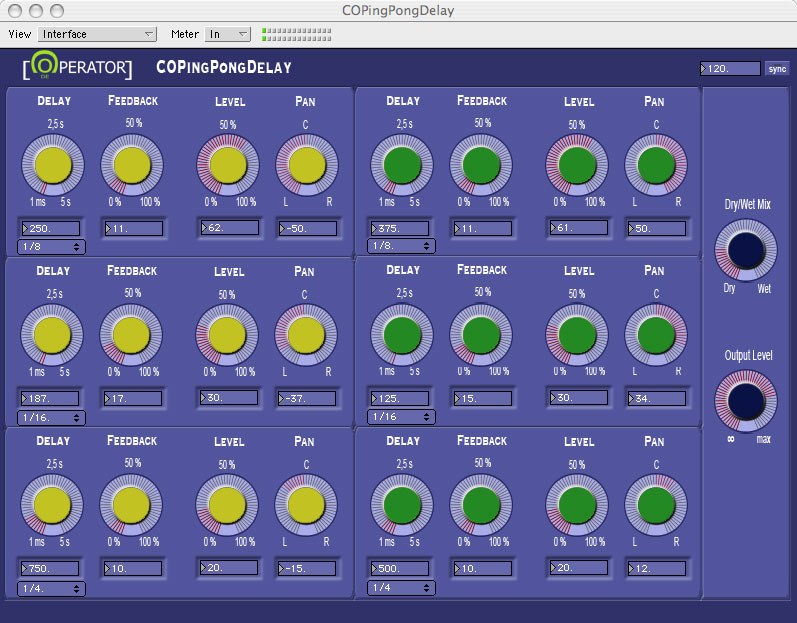Click the level field showing 62

tap(230, 228)
